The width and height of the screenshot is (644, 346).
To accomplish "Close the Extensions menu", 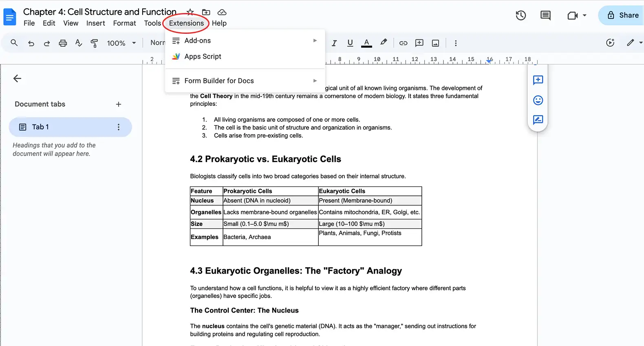I will tap(186, 23).
